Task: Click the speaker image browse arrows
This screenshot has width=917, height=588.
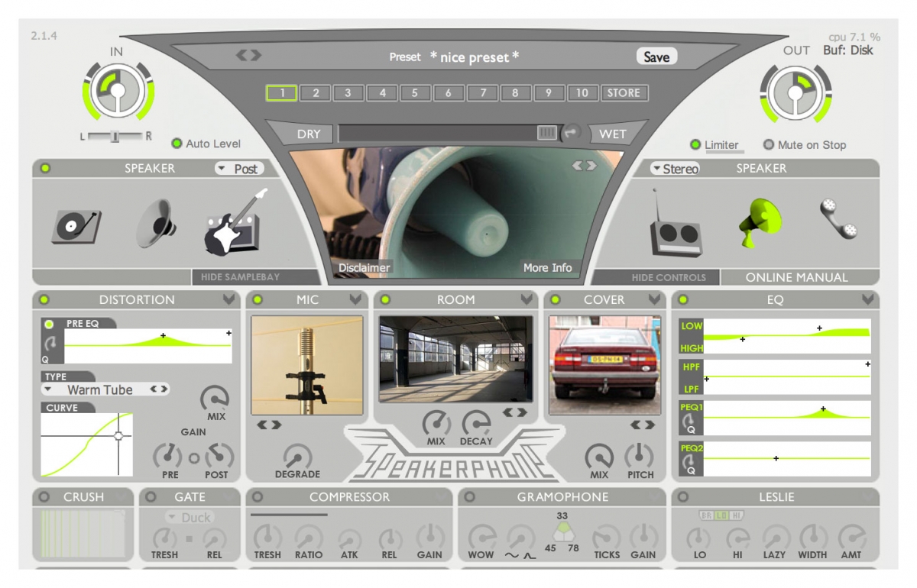Action: [x=585, y=165]
